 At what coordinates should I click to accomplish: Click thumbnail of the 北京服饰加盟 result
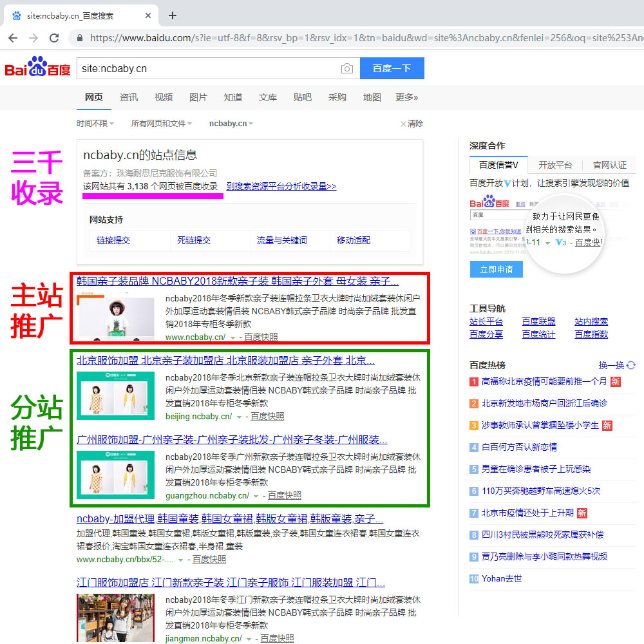[115, 396]
